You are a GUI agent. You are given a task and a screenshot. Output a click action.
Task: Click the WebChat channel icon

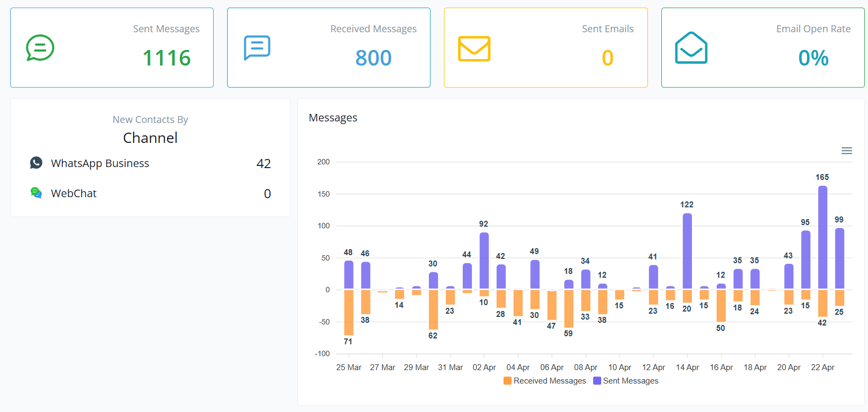click(x=36, y=193)
